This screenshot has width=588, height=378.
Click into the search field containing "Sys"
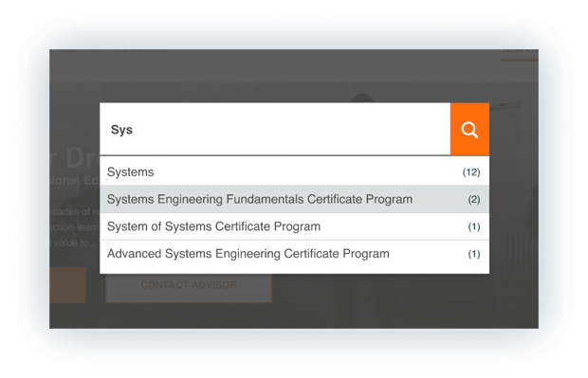pyautogui.click(x=275, y=129)
